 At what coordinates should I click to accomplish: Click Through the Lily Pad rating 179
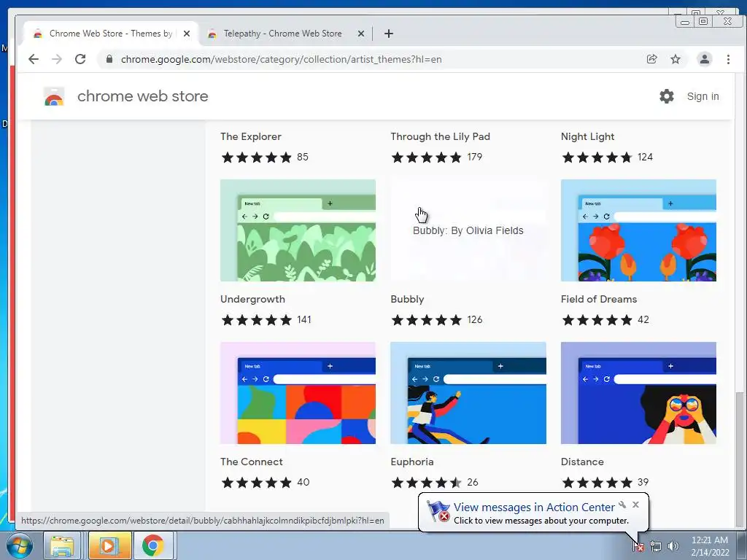click(x=436, y=157)
